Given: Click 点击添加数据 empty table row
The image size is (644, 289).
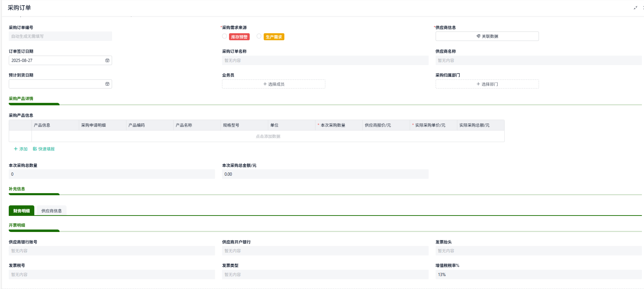Looking at the screenshot, I should click(x=268, y=136).
